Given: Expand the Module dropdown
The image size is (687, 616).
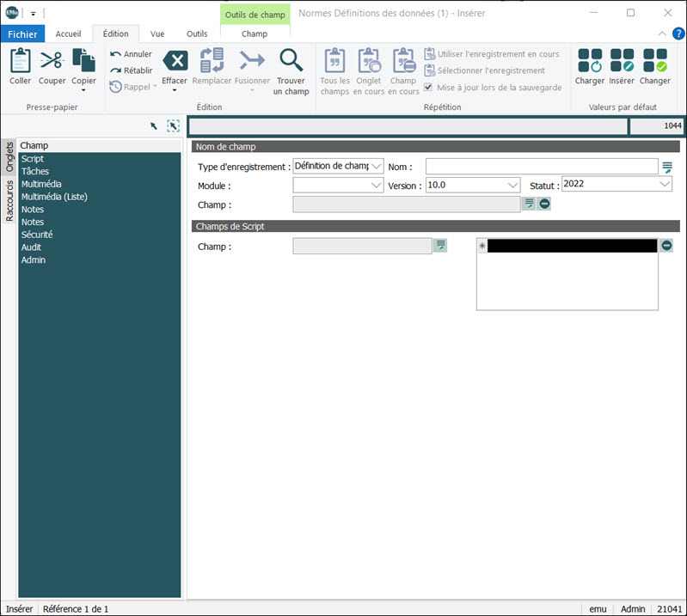Looking at the screenshot, I should 376,186.
